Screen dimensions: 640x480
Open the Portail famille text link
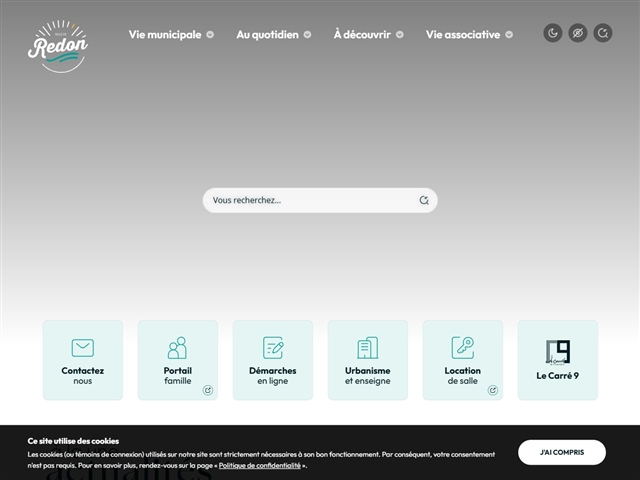tap(178, 376)
